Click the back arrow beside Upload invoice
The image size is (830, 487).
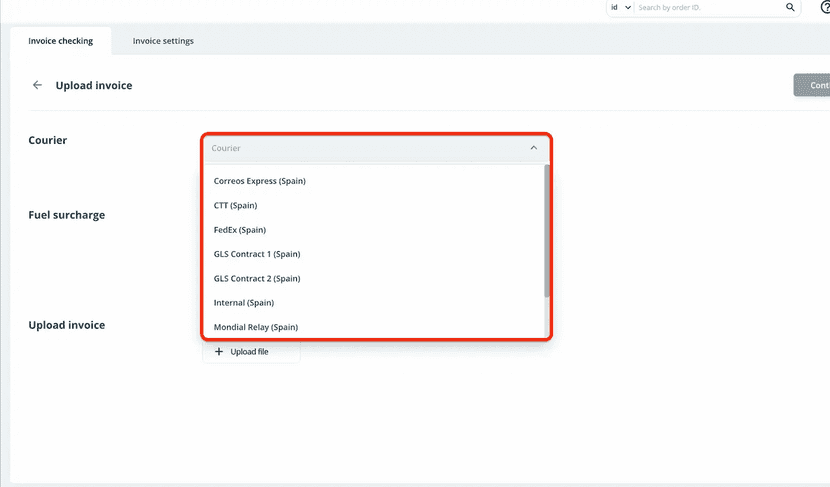pyautogui.click(x=38, y=86)
